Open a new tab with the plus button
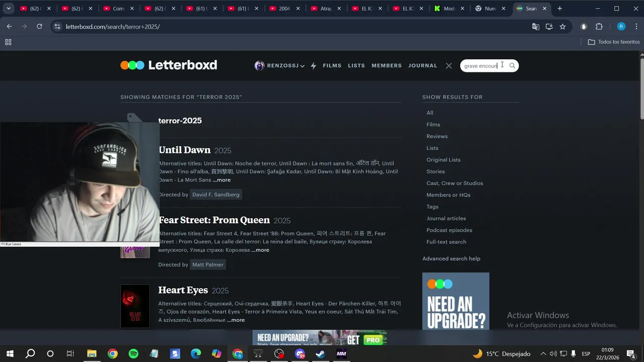This screenshot has width=644, height=362. click(x=559, y=9)
